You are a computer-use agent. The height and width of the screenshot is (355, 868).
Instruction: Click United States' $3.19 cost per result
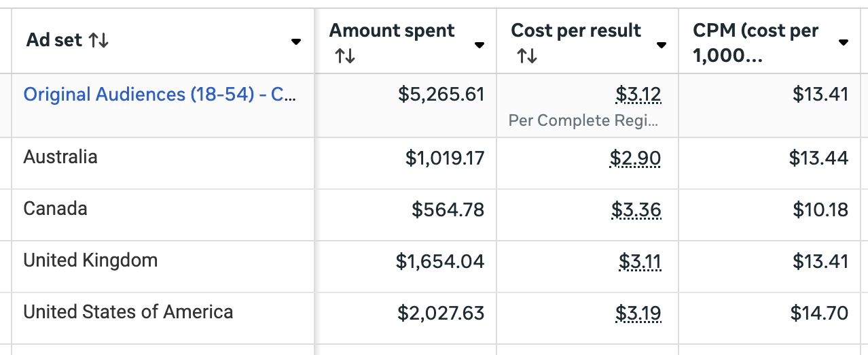[x=638, y=314]
